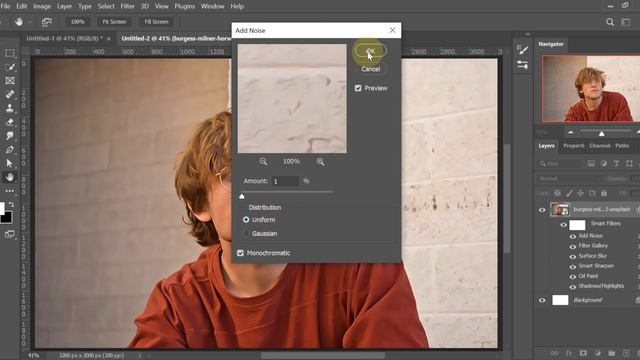The width and height of the screenshot is (640, 360).
Task: Filter layers by shape type
Action: click(629, 164)
